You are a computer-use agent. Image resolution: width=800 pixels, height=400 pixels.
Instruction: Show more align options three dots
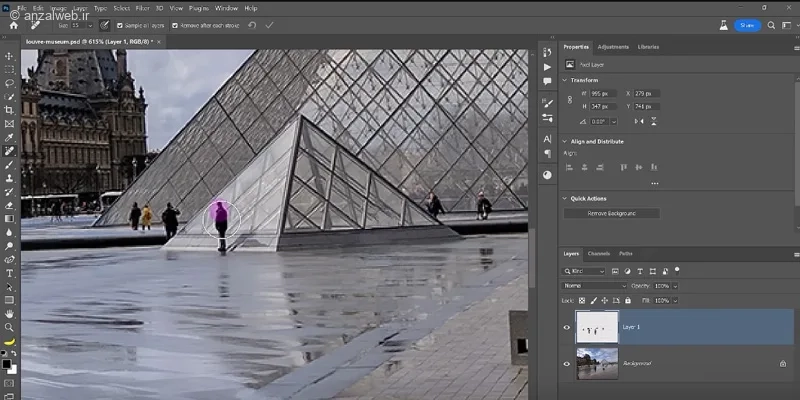(655, 184)
